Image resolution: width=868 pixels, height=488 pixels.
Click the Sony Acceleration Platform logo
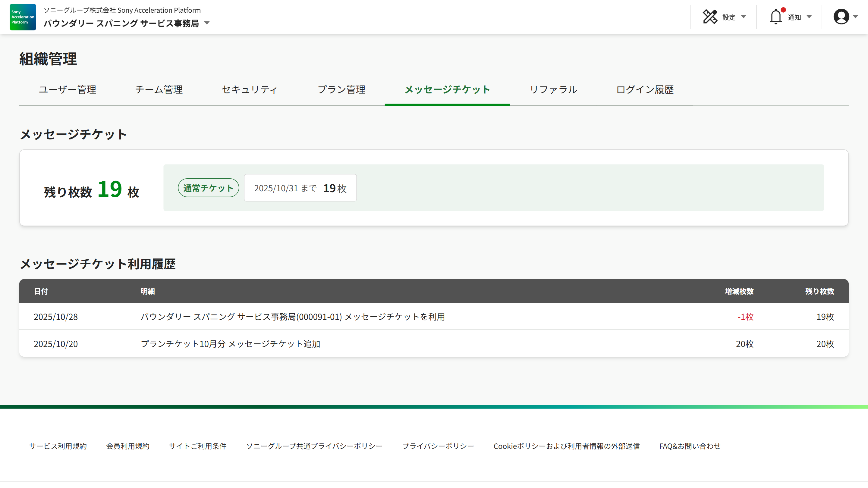coord(23,17)
